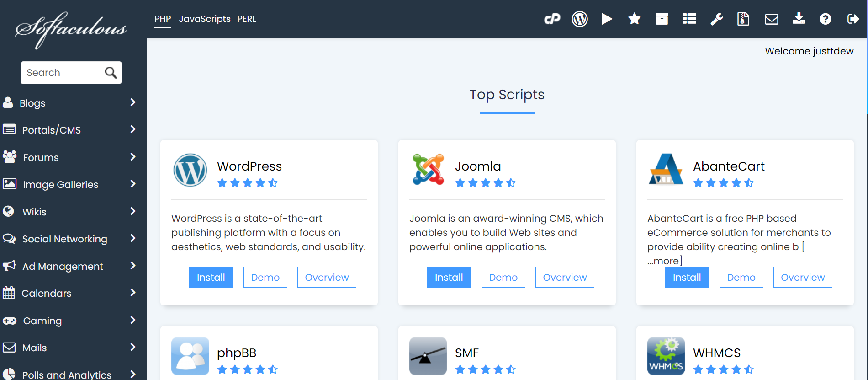Click the search magnifier icon
Screen dimensions: 868x380
(x=111, y=73)
